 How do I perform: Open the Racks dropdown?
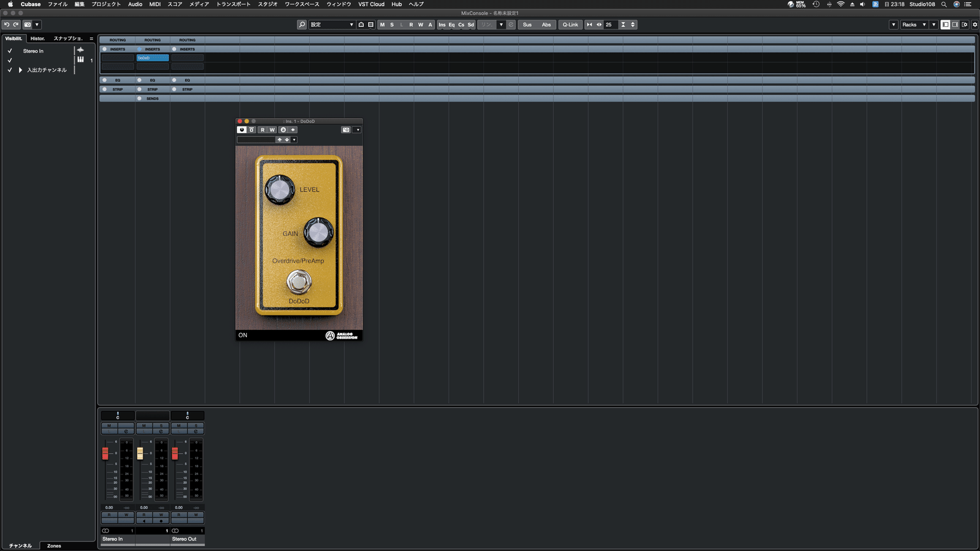(914, 24)
